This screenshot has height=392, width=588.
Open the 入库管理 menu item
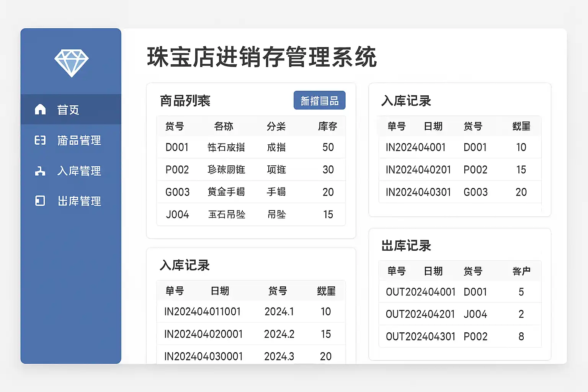pyautogui.click(x=79, y=171)
